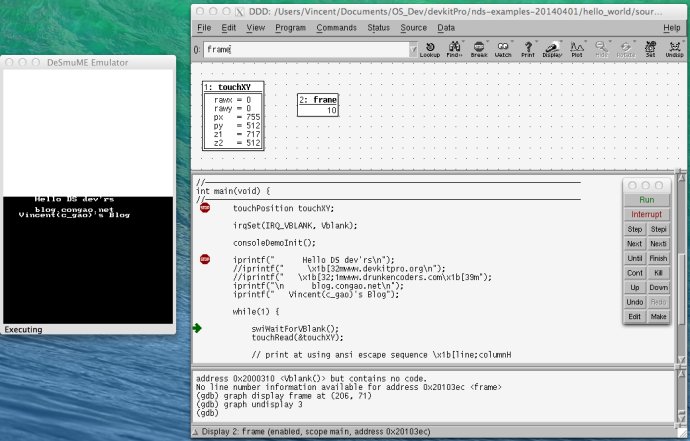Toggle breakpoint stop sign at iprintf Hello line
The width and height of the screenshot is (690, 441).
pyautogui.click(x=205, y=259)
